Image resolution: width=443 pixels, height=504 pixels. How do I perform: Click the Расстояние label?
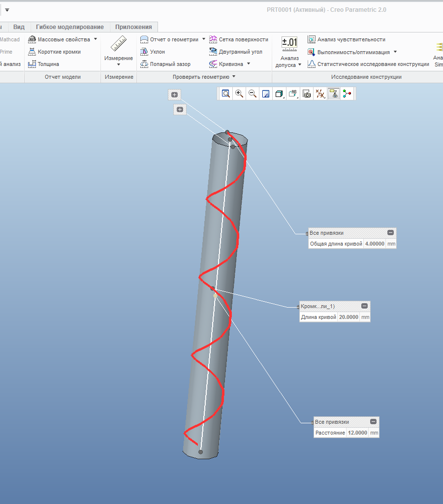[x=330, y=433]
